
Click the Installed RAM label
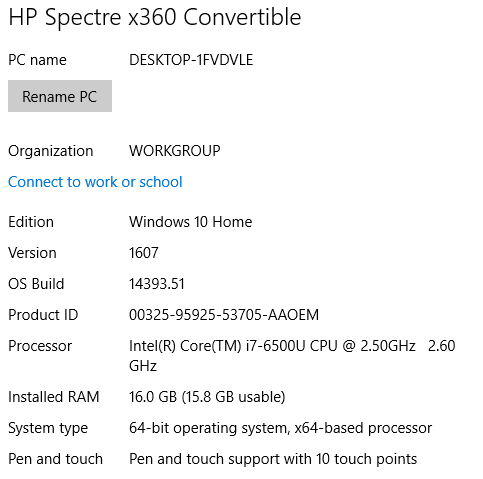click(54, 397)
